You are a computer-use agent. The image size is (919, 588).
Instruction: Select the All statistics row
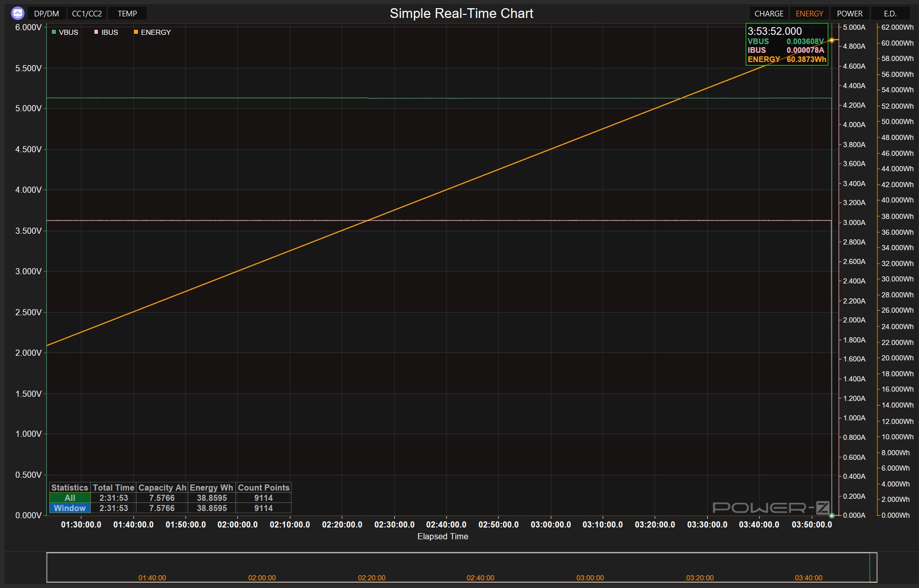(x=70, y=498)
